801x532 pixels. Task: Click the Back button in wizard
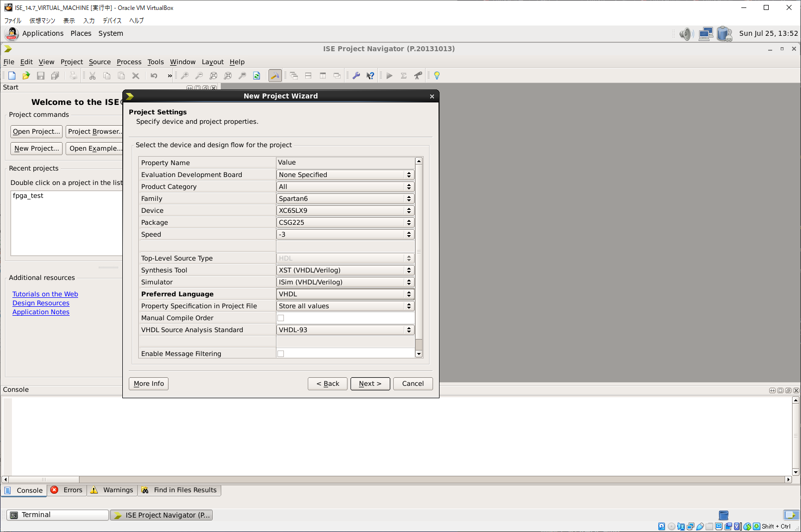pos(328,384)
